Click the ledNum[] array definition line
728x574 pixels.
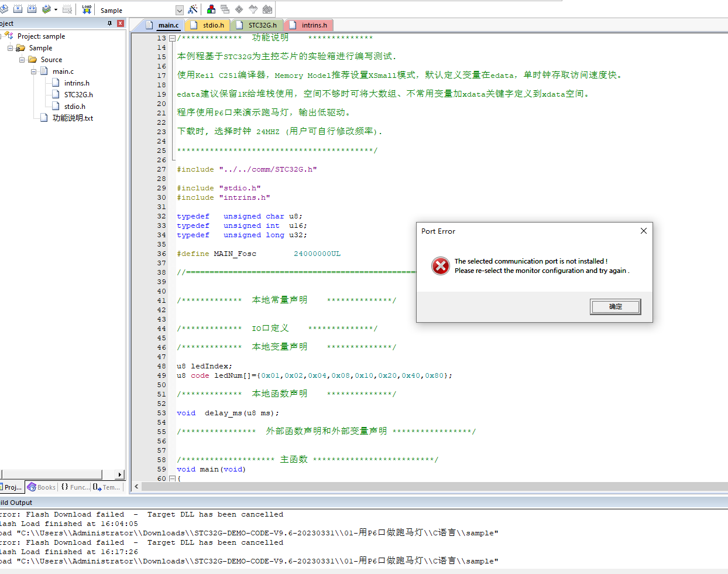pyautogui.click(x=314, y=375)
